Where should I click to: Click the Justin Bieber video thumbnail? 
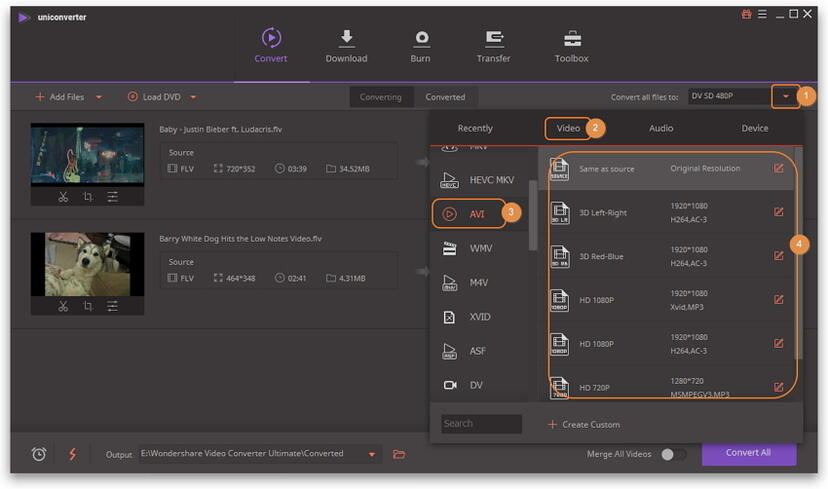point(87,155)
